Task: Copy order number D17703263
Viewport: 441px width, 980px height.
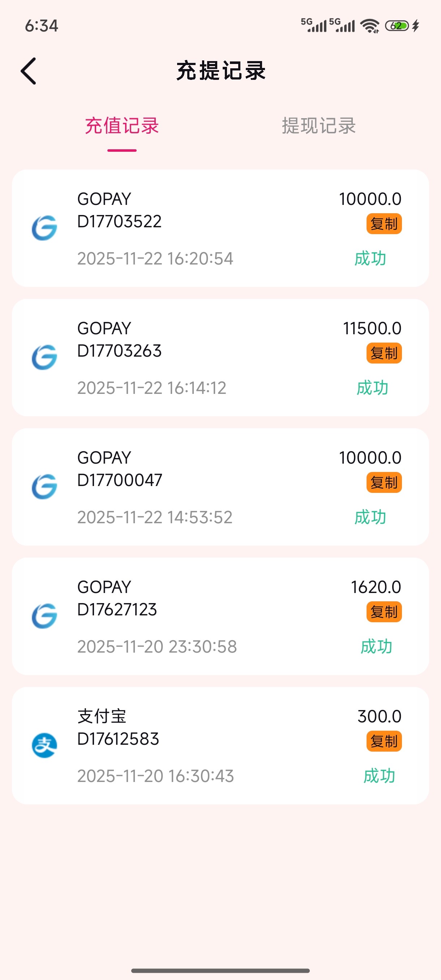Action: 384,353
